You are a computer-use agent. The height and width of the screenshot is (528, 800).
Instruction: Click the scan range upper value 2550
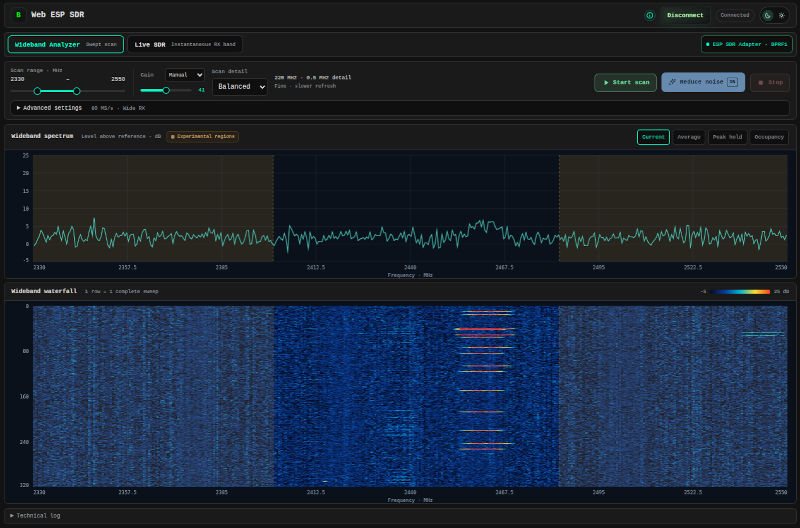pos(118,79)
